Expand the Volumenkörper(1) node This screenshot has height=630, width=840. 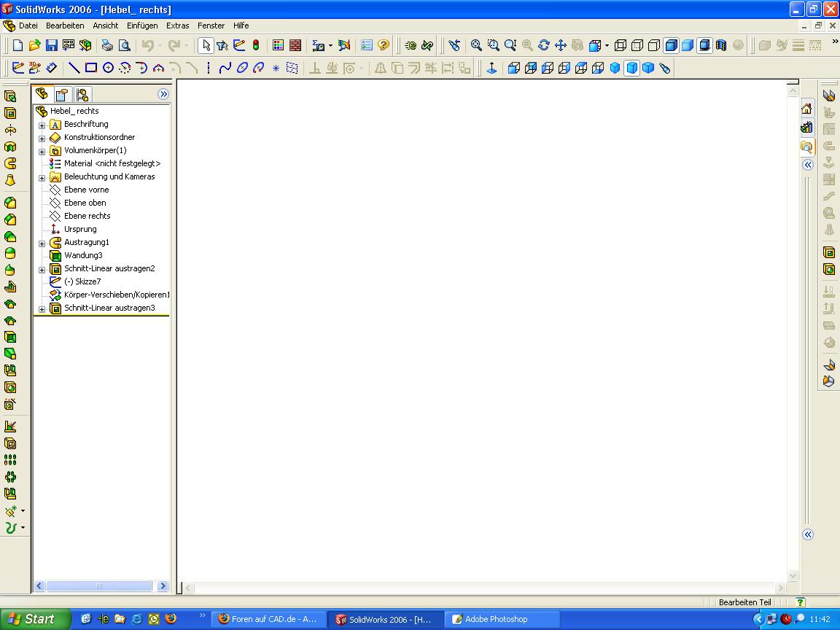pyautogui.click(x=42, y=152)
